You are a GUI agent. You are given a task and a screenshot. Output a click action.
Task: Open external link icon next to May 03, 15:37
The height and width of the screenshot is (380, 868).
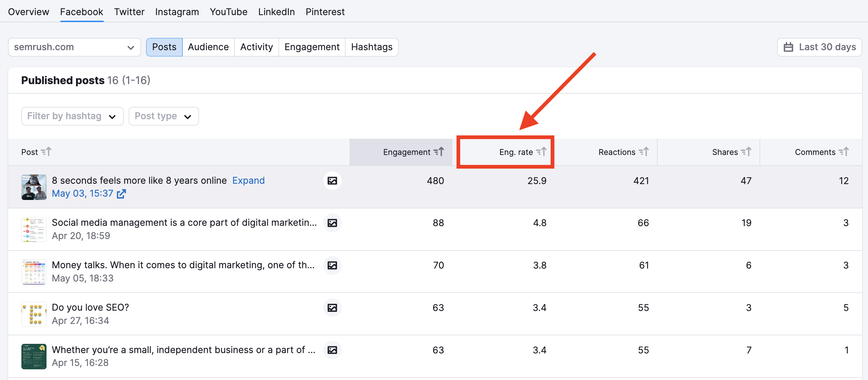click(121, 194)
